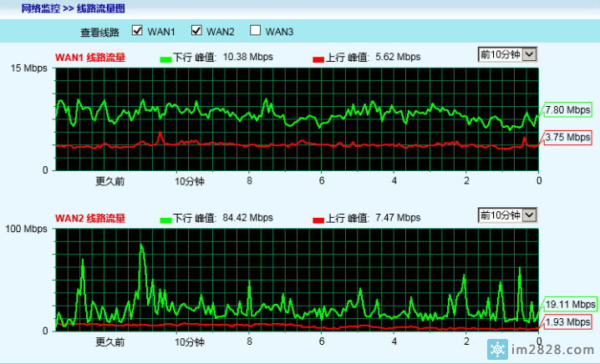This screenshot has width=600, height=364.
Task: Open the WAN1 time range dropdown
Action: 506,55
